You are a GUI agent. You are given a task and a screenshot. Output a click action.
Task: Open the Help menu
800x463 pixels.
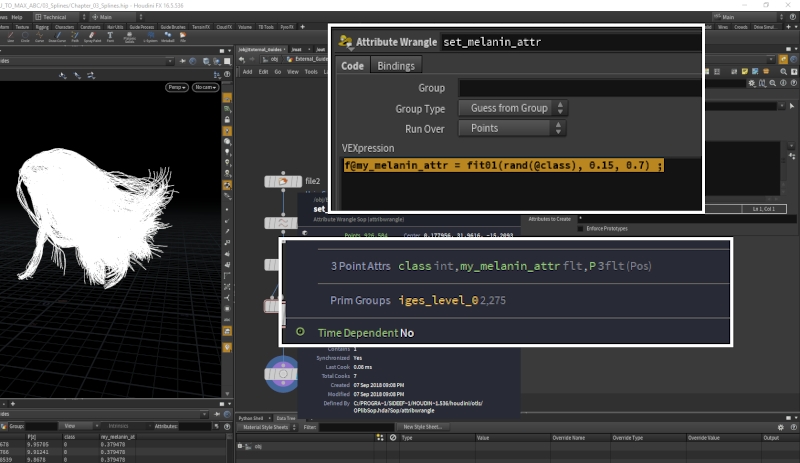coord(17,17)
